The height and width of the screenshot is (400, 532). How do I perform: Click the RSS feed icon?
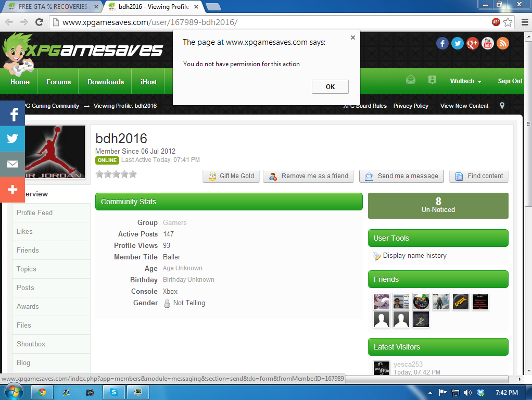point(502,43)
